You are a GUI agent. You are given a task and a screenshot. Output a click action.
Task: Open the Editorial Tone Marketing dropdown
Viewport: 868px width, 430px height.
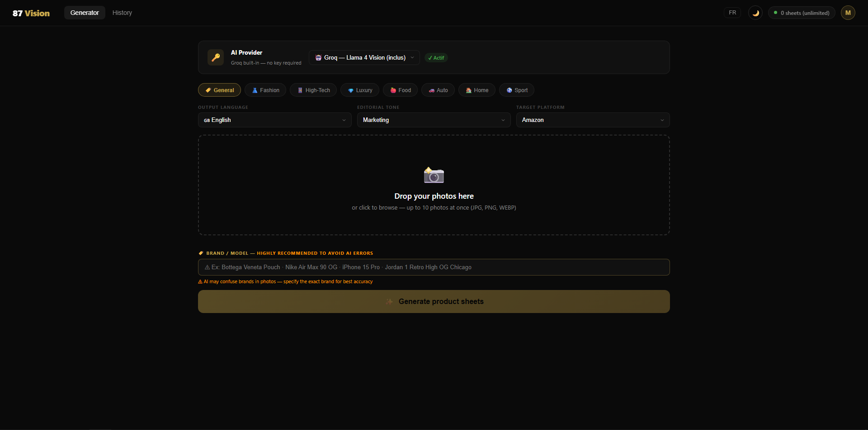(x=434, y=120)
